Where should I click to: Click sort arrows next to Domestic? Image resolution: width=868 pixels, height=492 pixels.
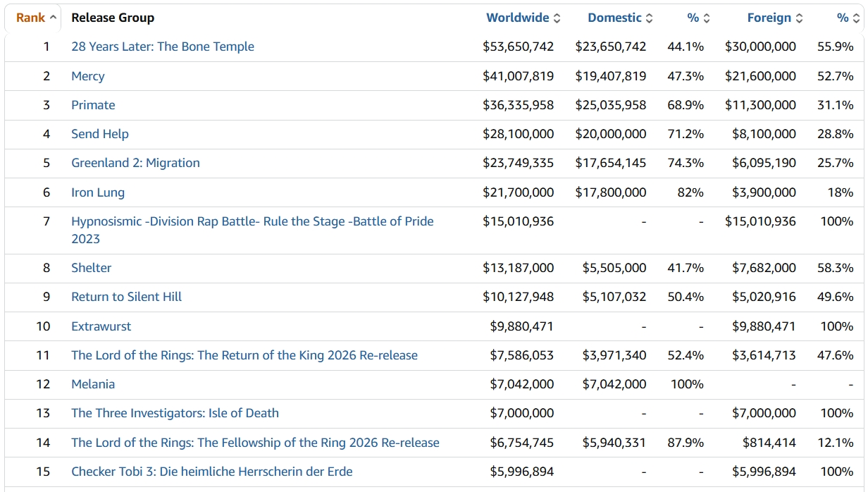[650, 18]
